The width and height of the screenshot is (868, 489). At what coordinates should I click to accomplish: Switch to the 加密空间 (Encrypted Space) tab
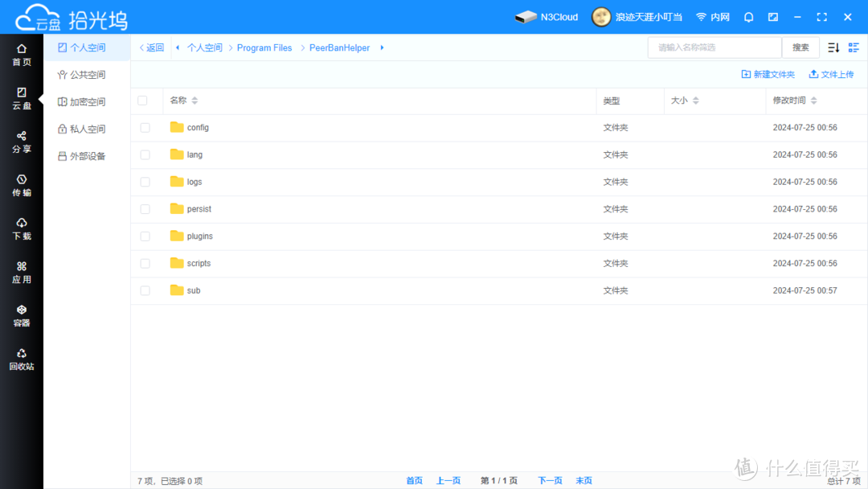click(88, 101)
